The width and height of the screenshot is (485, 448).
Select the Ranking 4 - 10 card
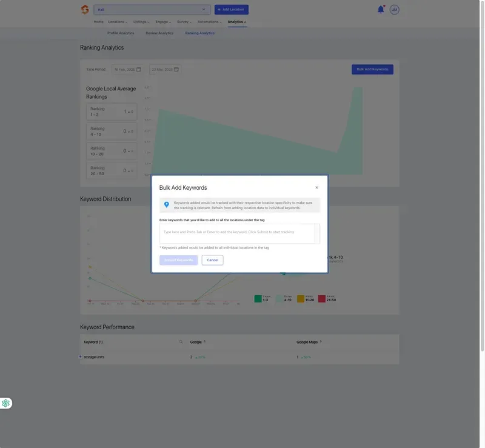112,132
